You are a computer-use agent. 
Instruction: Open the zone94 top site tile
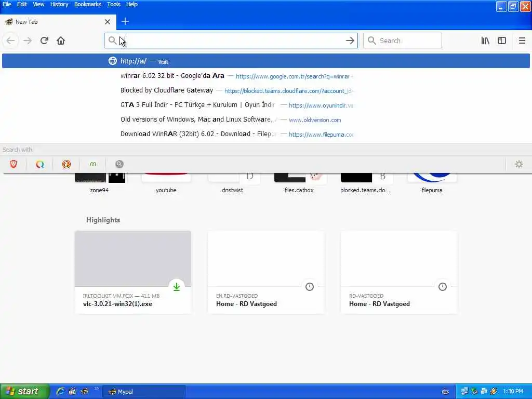point(99,183)
